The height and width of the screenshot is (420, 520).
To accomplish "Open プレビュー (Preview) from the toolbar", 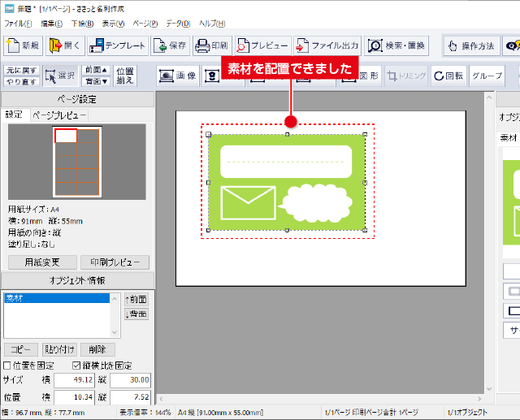I will (x=262, y=45).
